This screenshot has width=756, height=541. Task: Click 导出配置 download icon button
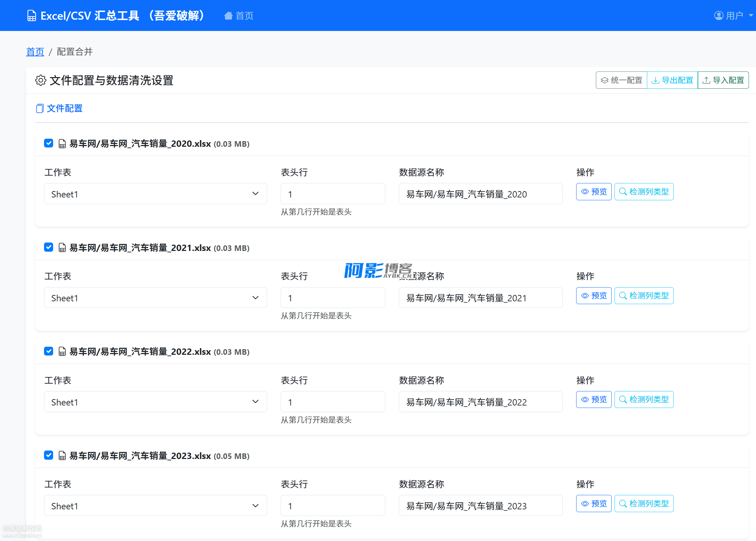pyautogui.click(x=672, y=80)
